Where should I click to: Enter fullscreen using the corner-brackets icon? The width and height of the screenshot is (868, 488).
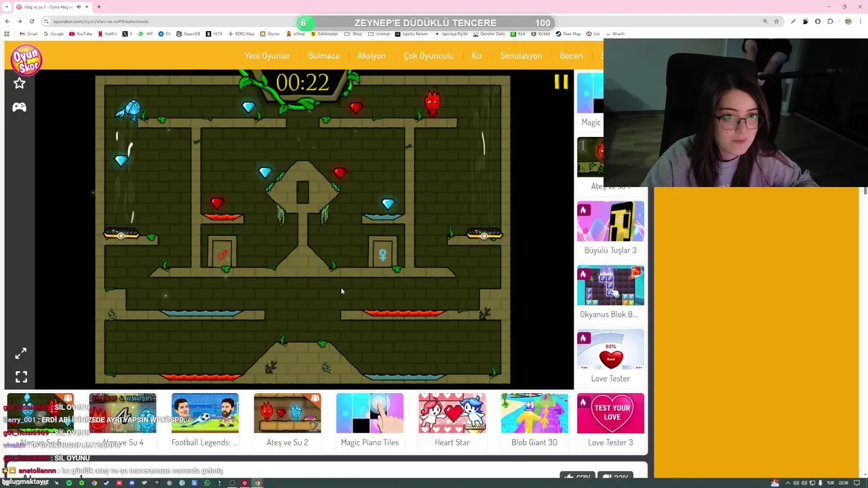pyautogui.click(x=21, y=377)
